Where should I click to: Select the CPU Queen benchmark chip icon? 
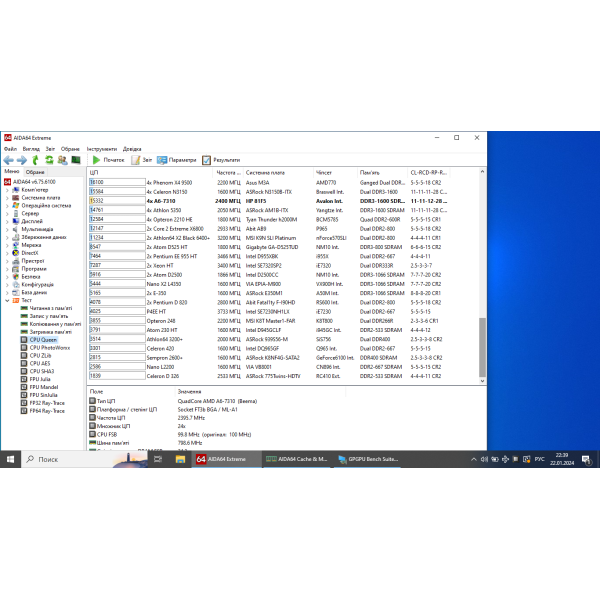click(x=24, y=340)
